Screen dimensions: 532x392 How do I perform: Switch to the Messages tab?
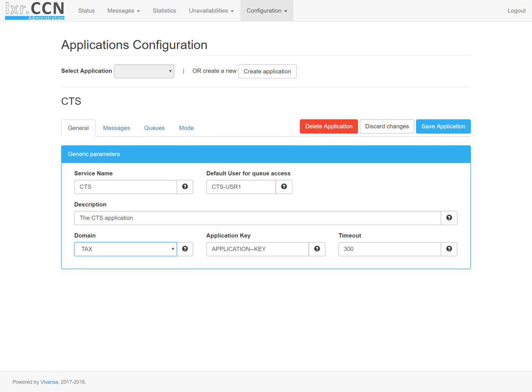[x=116, y=128]
